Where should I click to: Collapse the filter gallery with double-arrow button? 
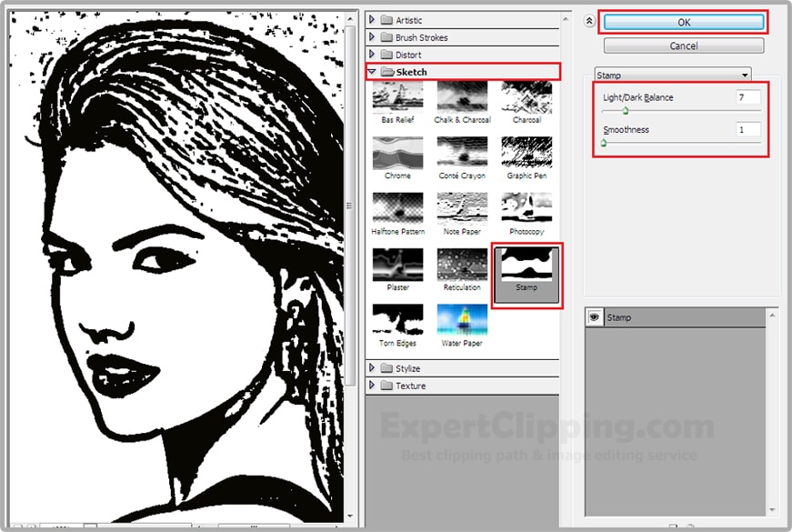589,21
